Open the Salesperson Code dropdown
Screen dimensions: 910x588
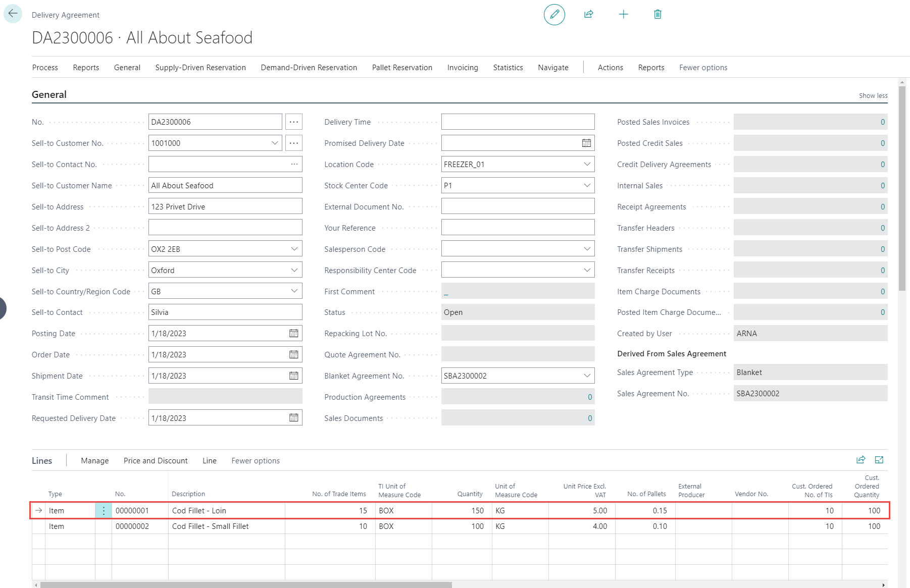pyautogui.click(x=587, y=249)
